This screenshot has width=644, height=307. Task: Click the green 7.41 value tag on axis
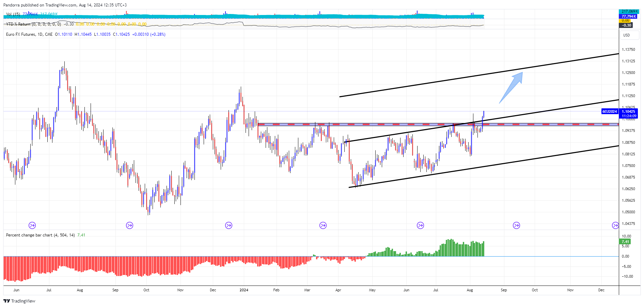[x=625, y=242]
